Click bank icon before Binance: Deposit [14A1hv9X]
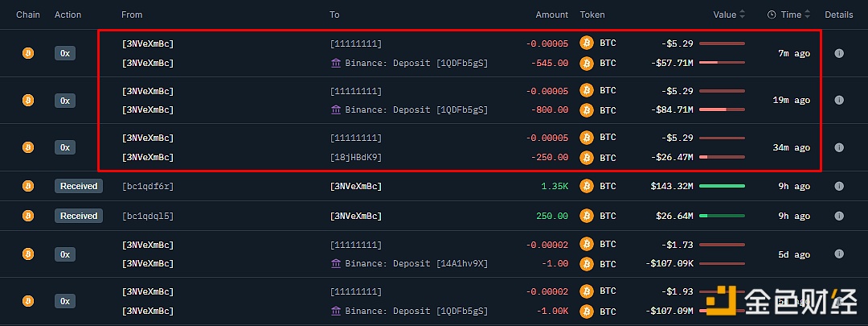The image size is (868, 326). (x=335, y=263)
